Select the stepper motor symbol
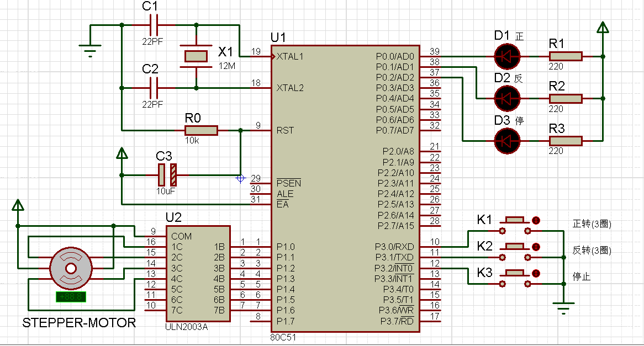The width and height of the screenshot is (644, 346). coord(71,268)
